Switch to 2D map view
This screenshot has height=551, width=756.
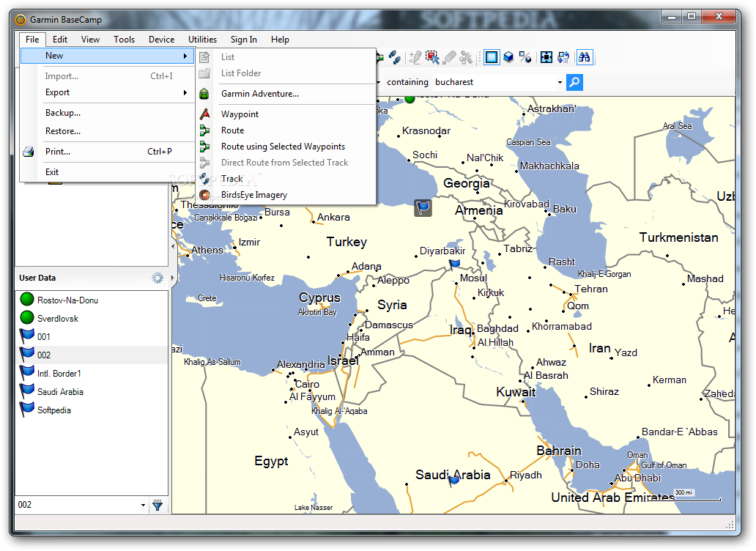tap(492, 57)
